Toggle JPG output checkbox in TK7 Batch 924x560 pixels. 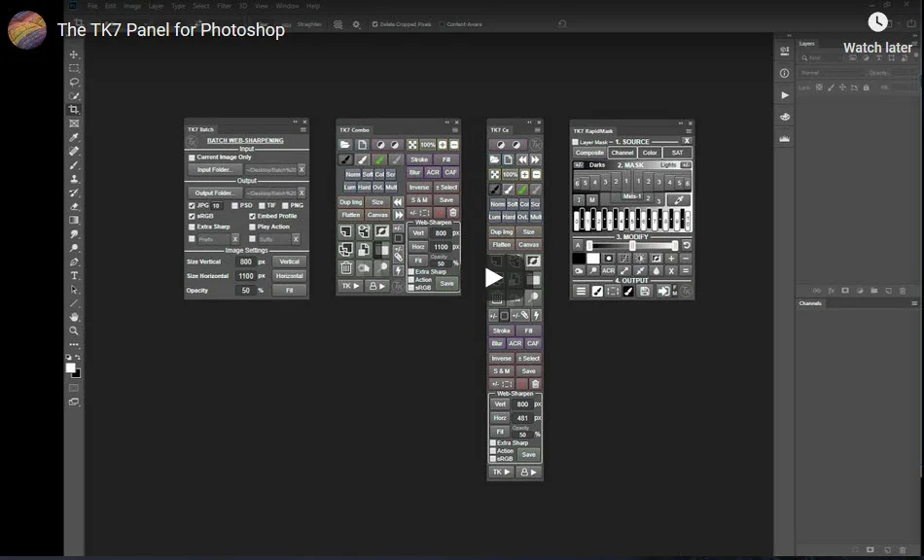(x=192, y=205)
